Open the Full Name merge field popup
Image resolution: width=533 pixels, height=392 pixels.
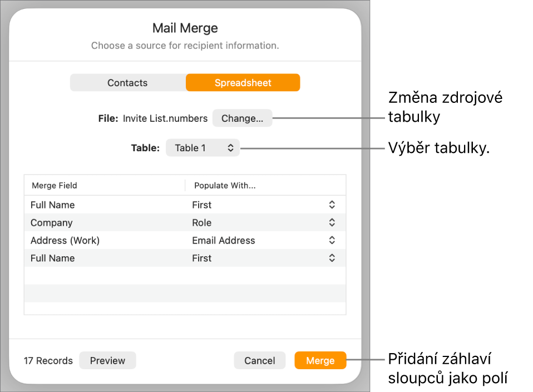pos(332,205)
